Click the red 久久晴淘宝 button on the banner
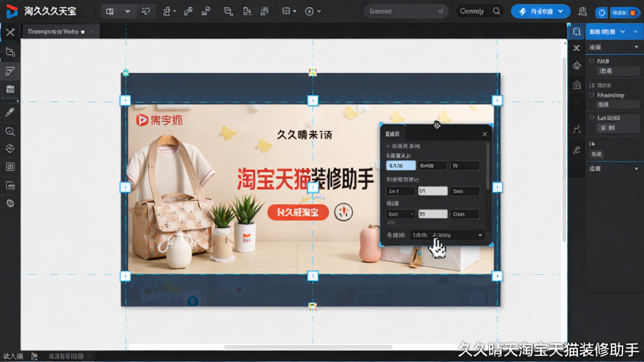Viewport: 644px width, 362px height. [298, 212]
